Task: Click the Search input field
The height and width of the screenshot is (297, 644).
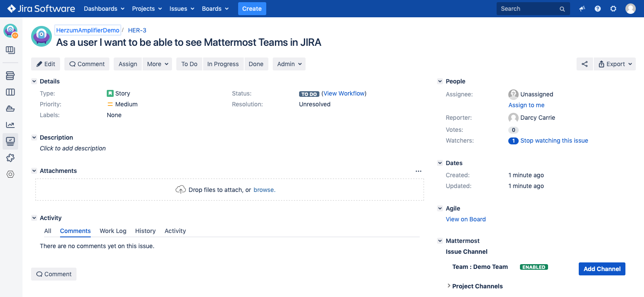Action: tap(528, 9)
